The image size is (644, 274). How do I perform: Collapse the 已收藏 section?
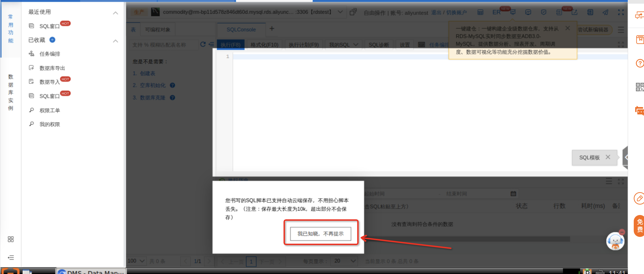(x=115, y=41)
